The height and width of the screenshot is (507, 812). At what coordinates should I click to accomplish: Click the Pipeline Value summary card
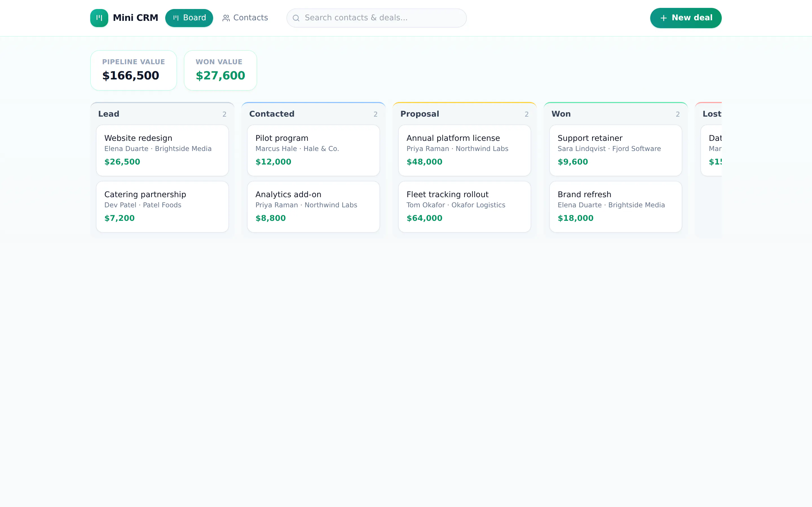tap(134, 70)
